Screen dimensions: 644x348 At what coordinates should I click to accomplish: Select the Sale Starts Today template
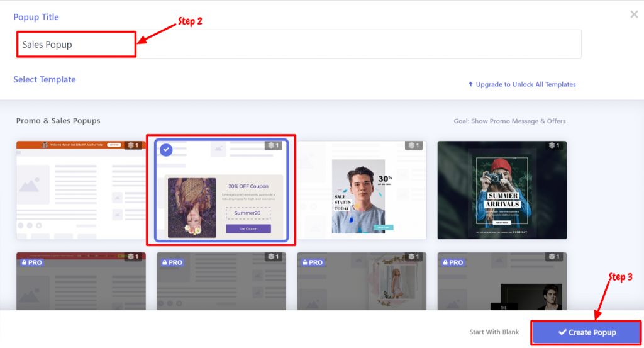[x=362, y=190]
